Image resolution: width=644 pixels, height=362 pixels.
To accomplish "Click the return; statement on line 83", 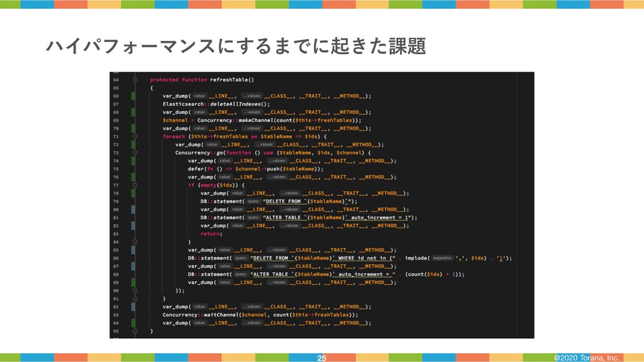I will point(211,234).
